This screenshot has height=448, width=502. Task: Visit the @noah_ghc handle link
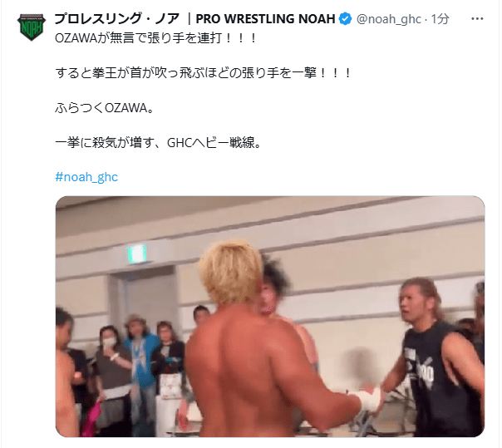pyautogui.click(x=389, y=19)
